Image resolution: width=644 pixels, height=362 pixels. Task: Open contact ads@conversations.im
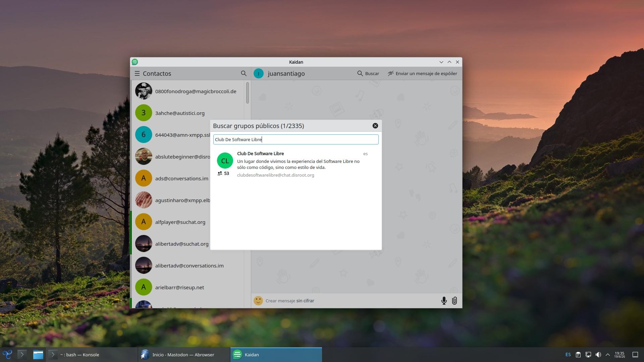[171, 178]
